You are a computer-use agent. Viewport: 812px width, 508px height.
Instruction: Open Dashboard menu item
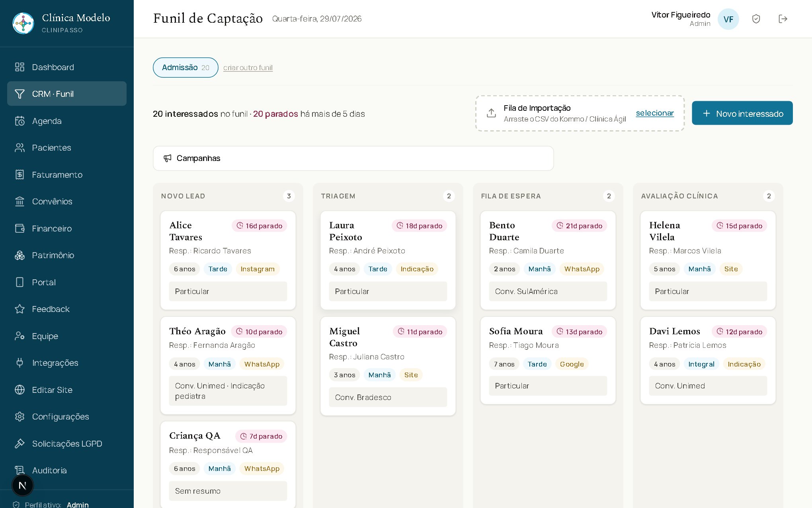click(67, 67)
